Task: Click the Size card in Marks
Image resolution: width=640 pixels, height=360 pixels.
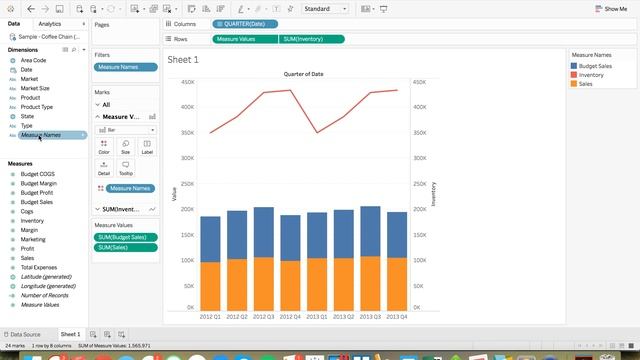Action: [125, 147]
